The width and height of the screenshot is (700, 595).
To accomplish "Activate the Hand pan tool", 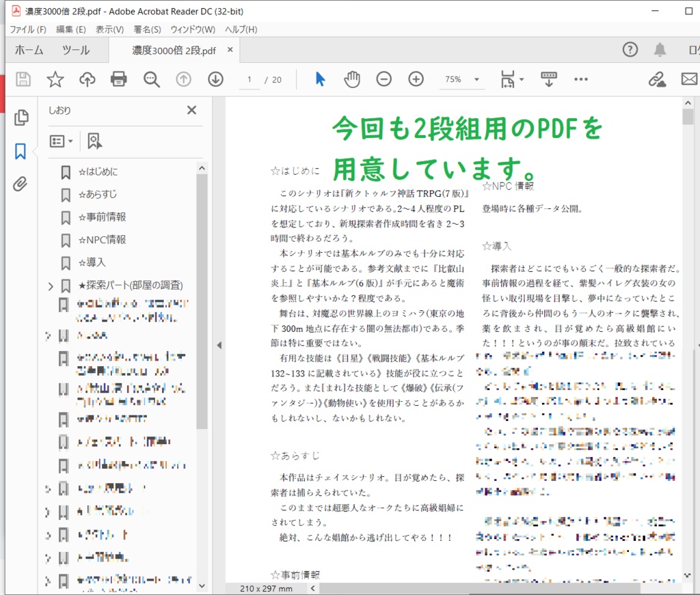I will tap(352, 79).
